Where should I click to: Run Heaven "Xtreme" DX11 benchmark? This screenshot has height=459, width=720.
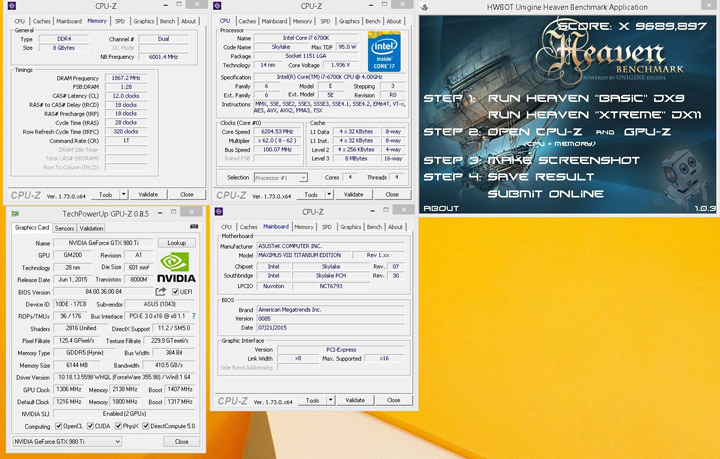click(x=595, y=115)
